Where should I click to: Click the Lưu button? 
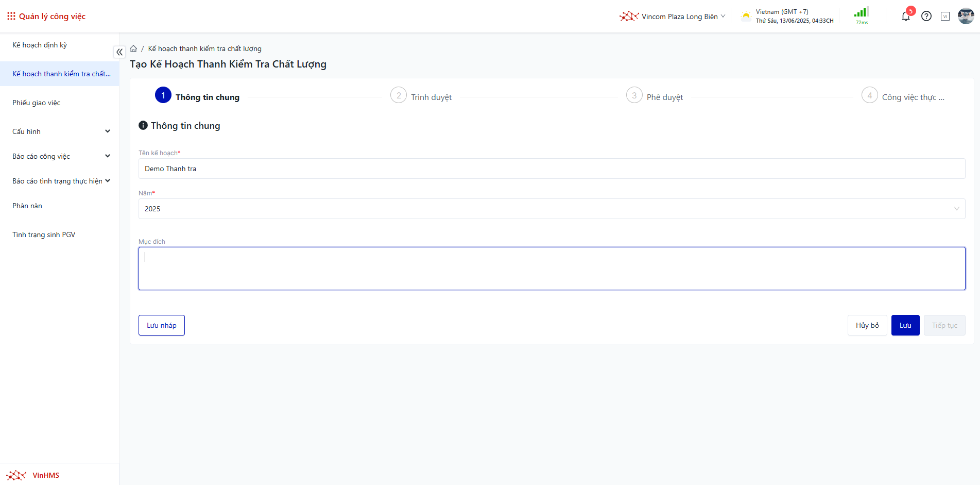[x=905, y=325]
